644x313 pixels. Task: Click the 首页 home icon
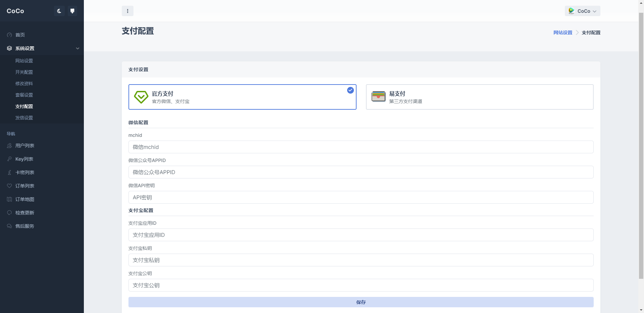click(9, 35)
